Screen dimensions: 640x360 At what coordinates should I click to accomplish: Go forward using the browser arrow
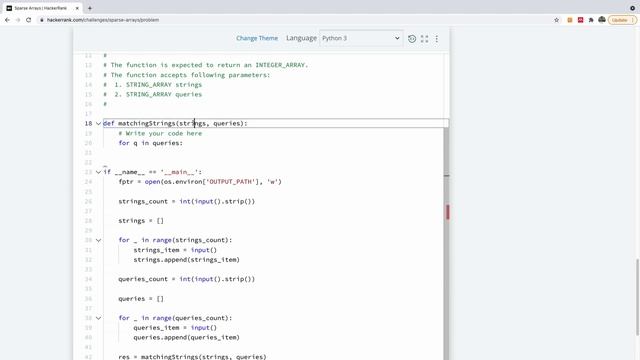coord(18,20)
